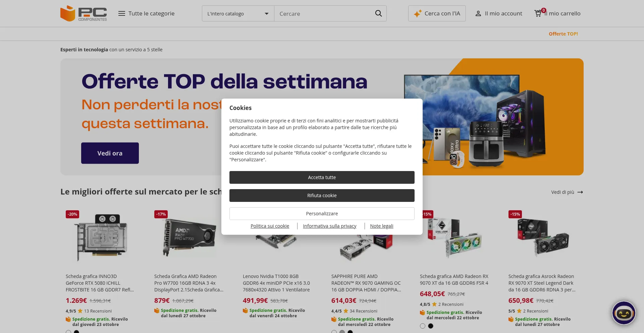Click the Vedi di più arrow
This screenshot has height=333, width=644.
tap(580, 192)
